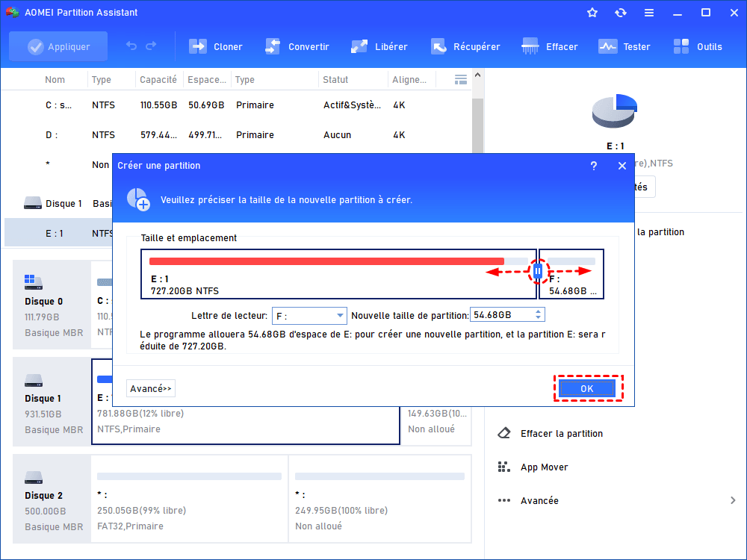Click the Avancée chevron arrow

point(733,500)
